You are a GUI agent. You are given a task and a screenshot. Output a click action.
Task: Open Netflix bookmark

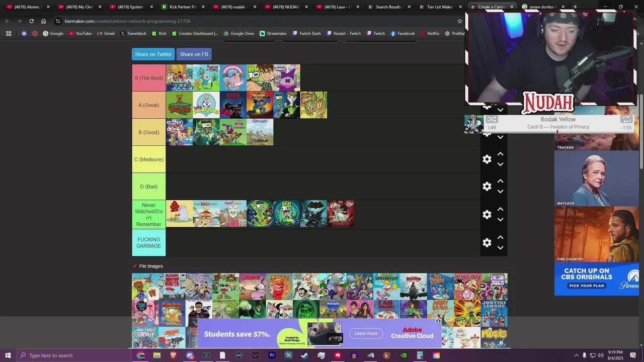[430, 34]
